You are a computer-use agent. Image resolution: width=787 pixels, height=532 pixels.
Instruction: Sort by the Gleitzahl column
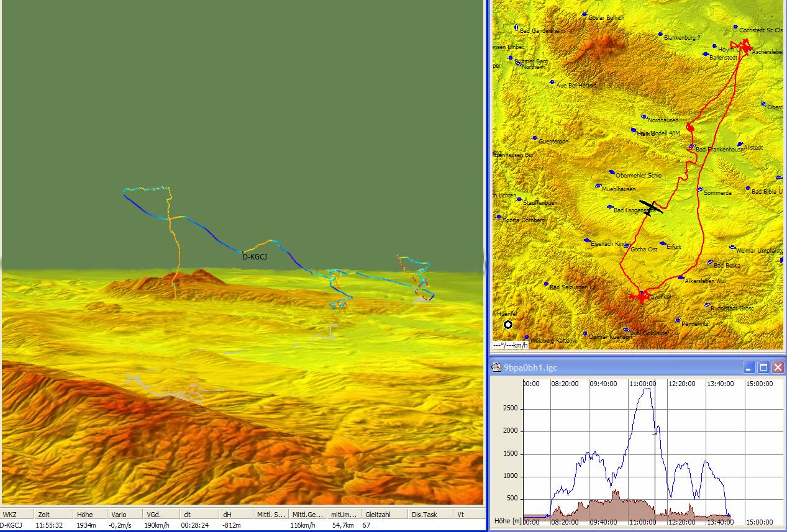tap(378, 514)
